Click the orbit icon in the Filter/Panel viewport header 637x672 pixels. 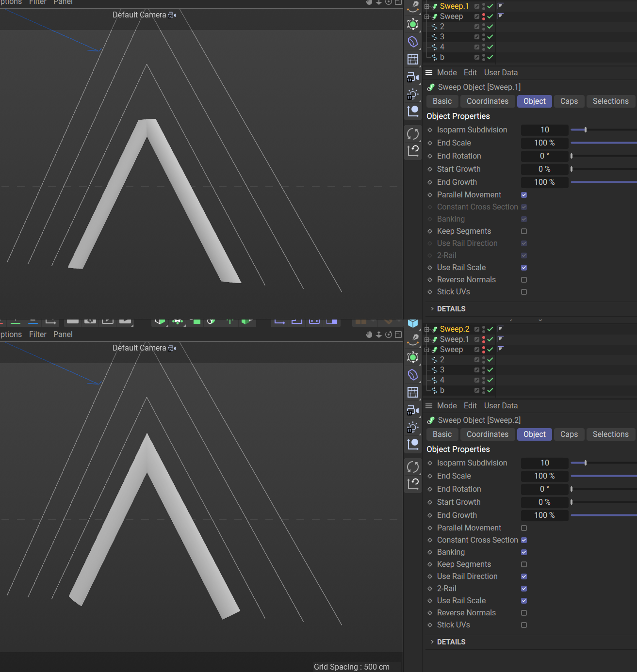389,335
